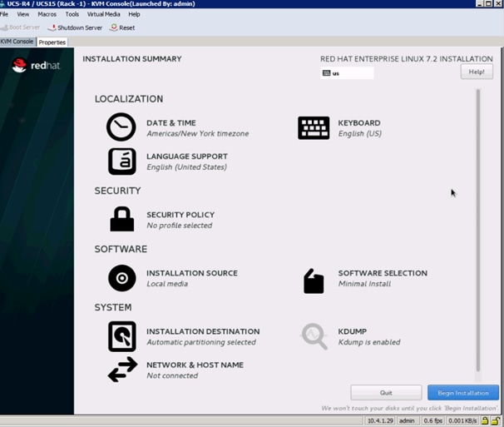Switch to the KVM Console tab
The width and height of the screenshot is (504, 427).
[17, 42]
